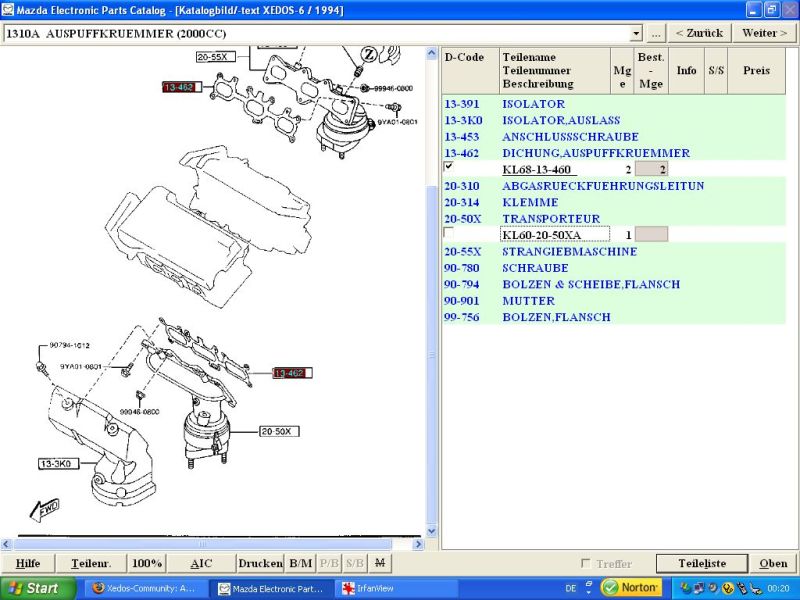This screenshot has width=800, height=600.
Task: Click the 20-55X callout in the diagram
Action: (216, 57)
